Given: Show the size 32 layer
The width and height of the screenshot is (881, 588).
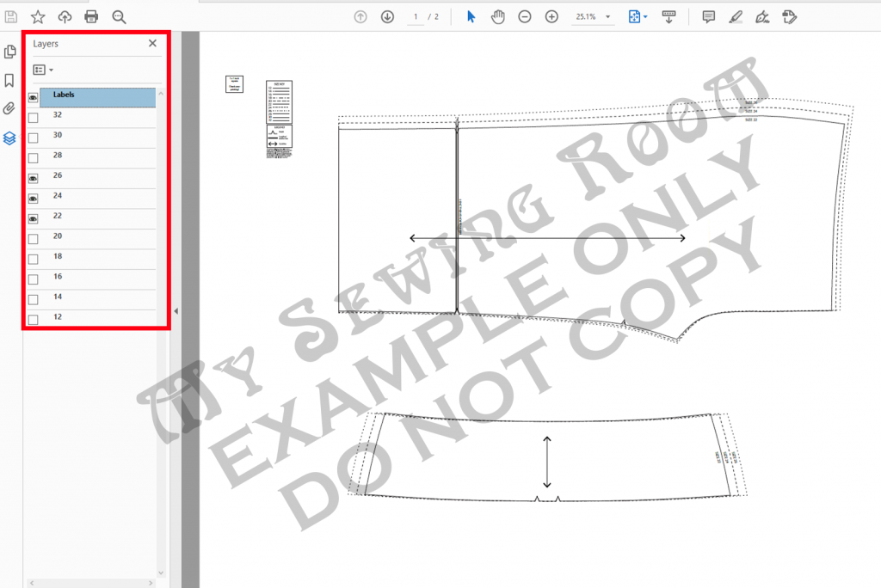Looking at the screenshot, I should (34, 118).
